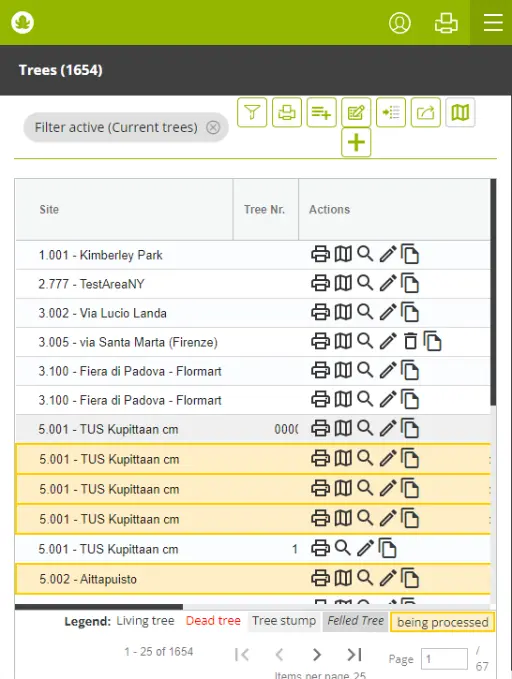Viewport: 512px width, 679px height.
Task: Show TestAreaNY tree on map
Action: [x=343, y=283]
